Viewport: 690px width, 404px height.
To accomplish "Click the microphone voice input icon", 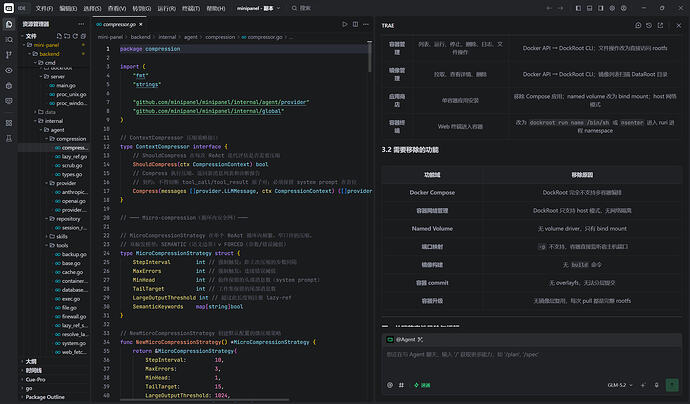I will tap(656, 385).
